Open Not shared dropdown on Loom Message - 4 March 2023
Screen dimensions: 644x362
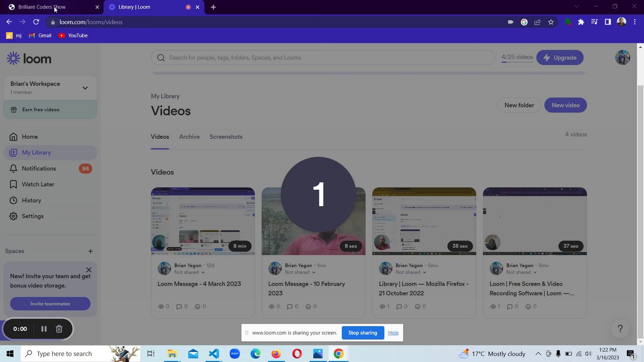point(190,273)
